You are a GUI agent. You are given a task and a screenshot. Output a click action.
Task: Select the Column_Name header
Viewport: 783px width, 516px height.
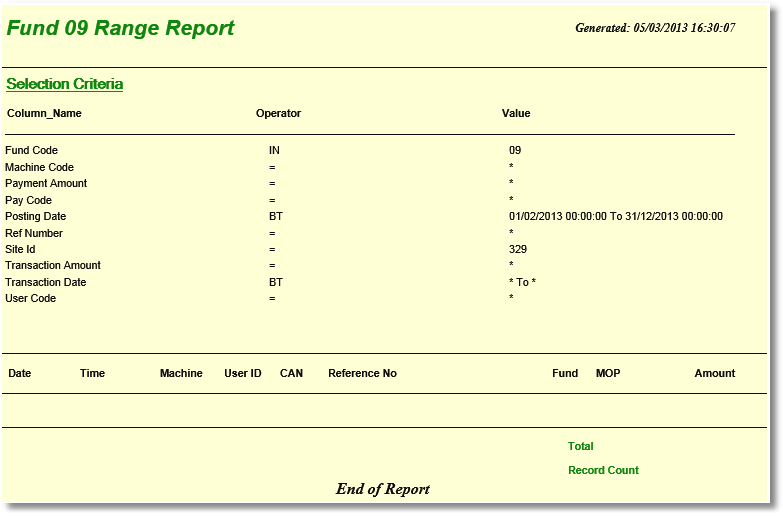coord(44,113)
